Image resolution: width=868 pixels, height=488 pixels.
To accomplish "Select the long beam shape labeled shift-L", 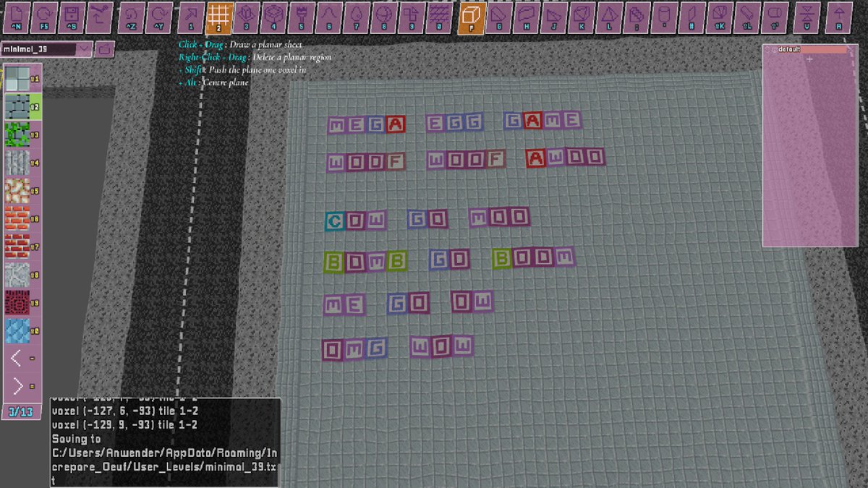I will point(746,17).
